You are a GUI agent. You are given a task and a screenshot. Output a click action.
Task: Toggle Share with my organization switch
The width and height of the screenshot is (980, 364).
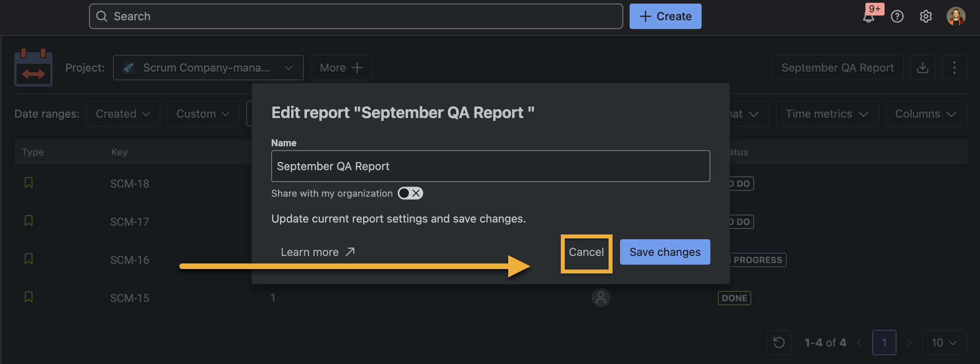click(410, 194)
